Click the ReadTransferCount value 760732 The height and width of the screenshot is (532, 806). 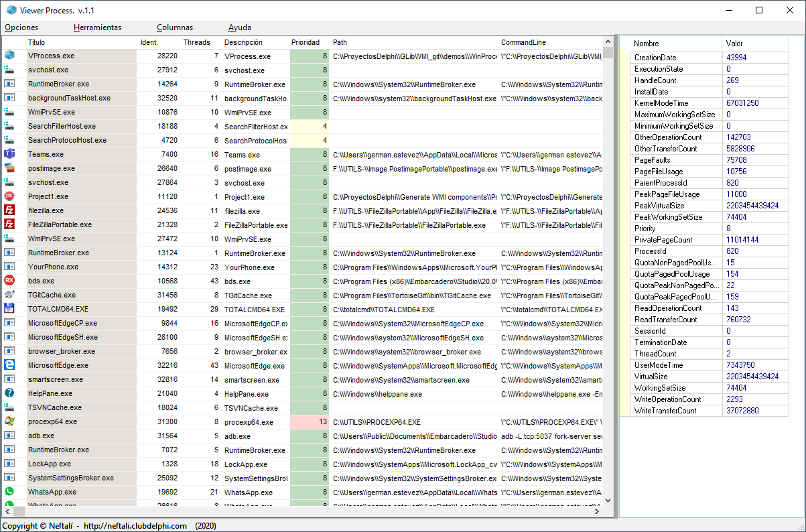738,320
